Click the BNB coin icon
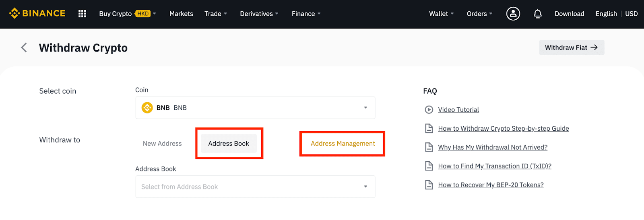 click(x=147, y=108)
